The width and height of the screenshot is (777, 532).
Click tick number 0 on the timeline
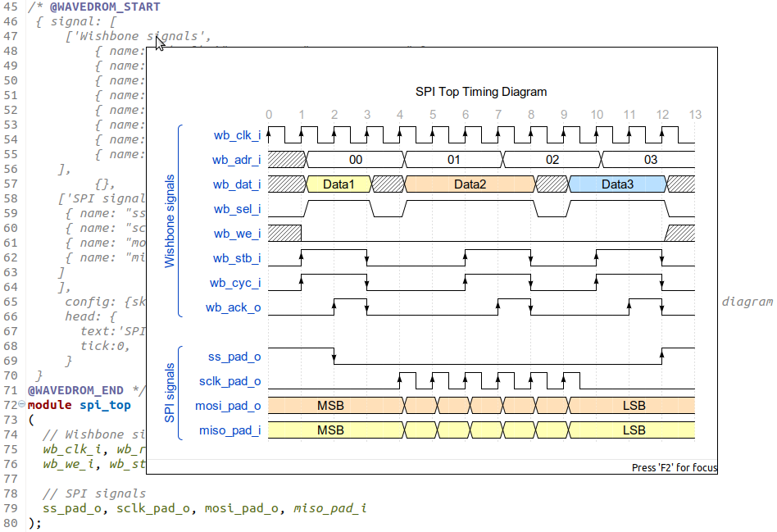(268, 115)
